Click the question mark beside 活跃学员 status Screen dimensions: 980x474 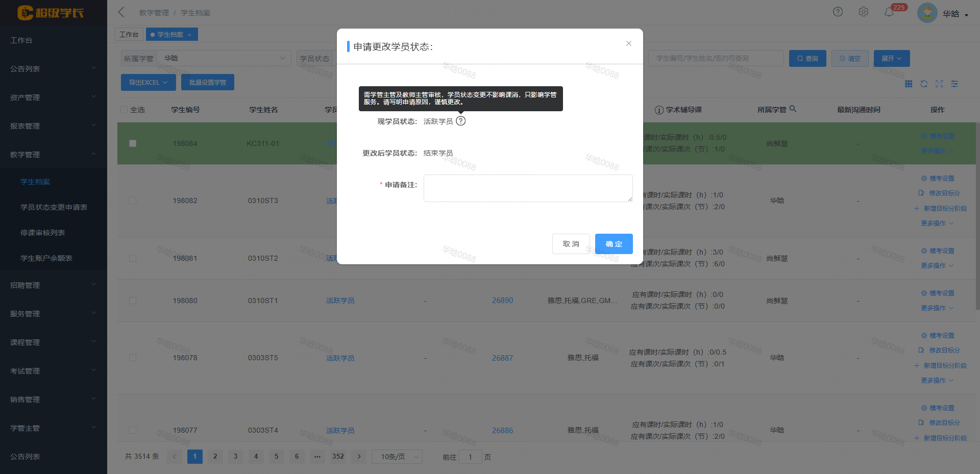pos(461,121)
